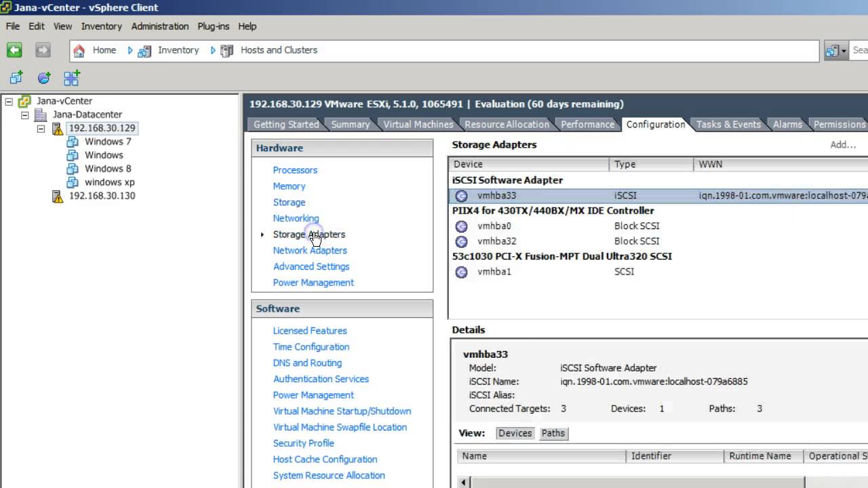Open the Processors hardware link
The height and width of the screenshot is (488, 868).
coord(295,170)
